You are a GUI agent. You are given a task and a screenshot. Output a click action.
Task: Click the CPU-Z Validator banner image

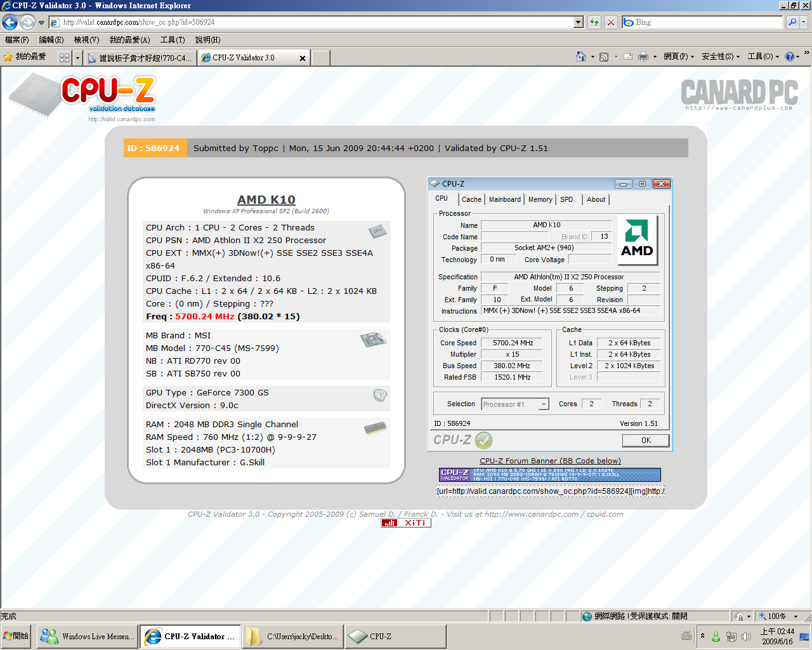550,475
